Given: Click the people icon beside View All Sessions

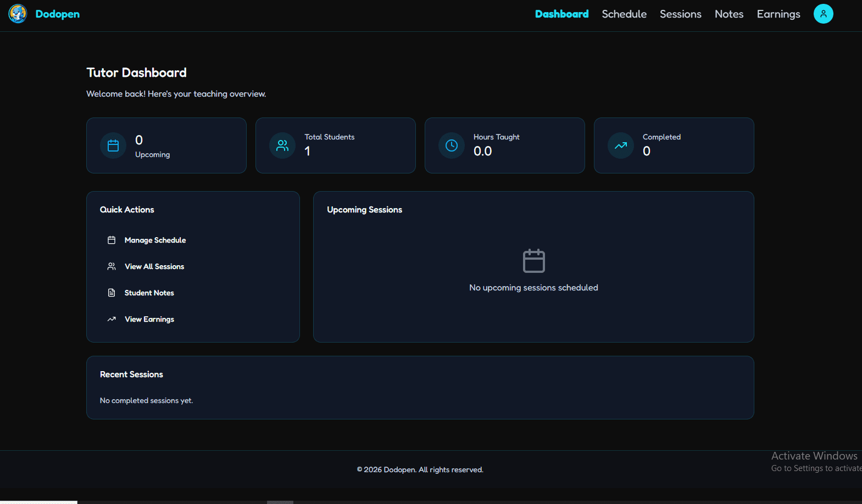Looking at the screenshot, I should 112,266.
